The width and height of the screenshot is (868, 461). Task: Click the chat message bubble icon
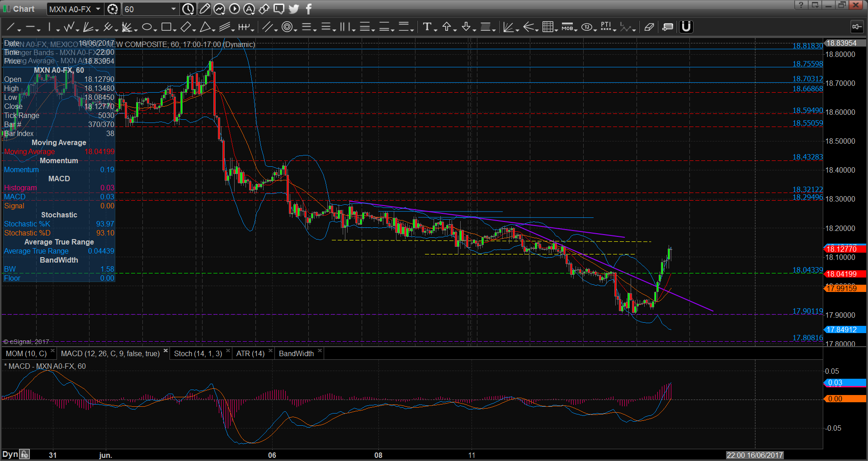[279, 9]
